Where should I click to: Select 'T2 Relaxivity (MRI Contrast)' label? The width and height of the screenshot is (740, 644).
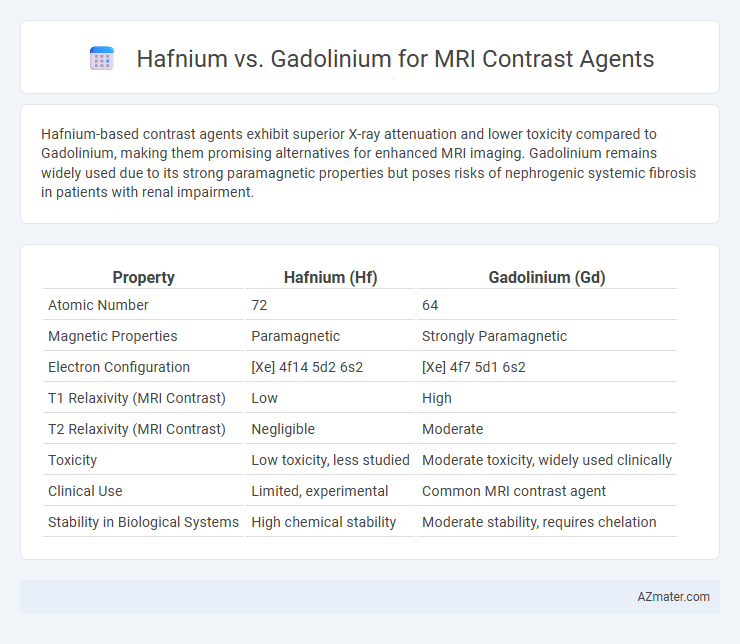pos(137,429)
